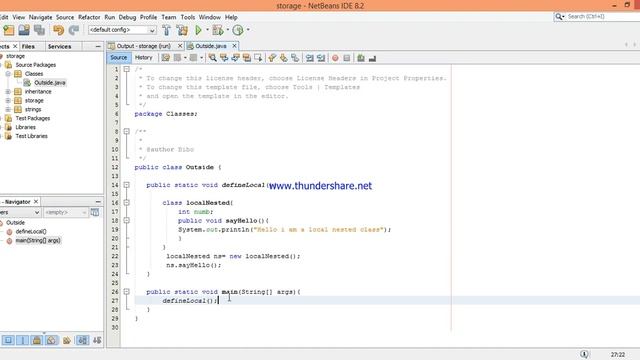Click the Find Next Occurrence icon
This screenshot has width=640, height=360.
point(235,58)
